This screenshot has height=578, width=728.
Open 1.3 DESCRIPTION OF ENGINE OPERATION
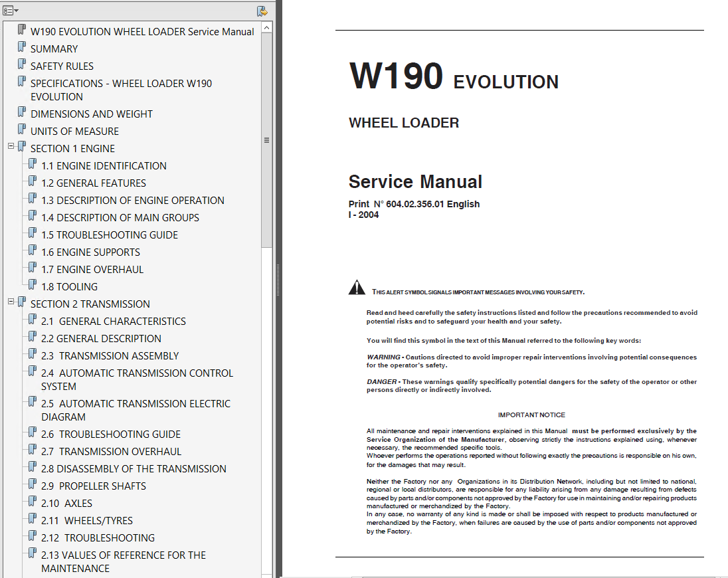(x=132, y=200)
